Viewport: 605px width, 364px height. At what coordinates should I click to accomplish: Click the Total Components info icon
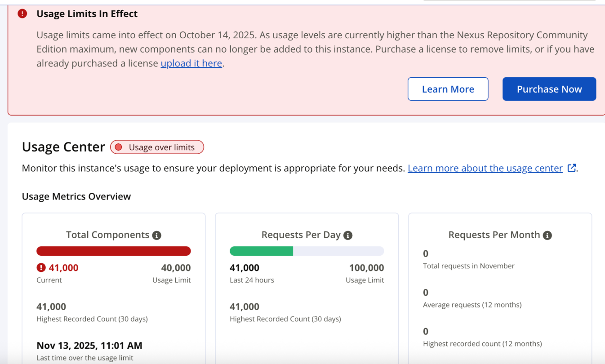pyautogui.click(x=156, y=235)
